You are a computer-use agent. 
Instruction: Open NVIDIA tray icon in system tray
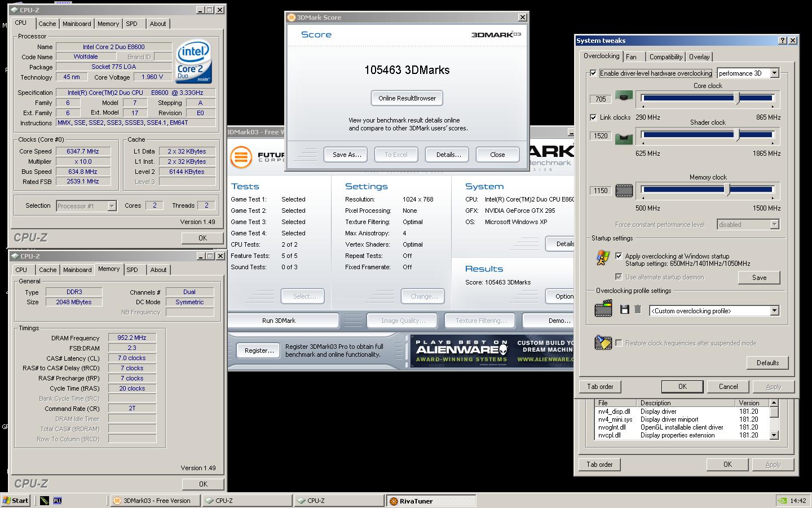point(782,500)
